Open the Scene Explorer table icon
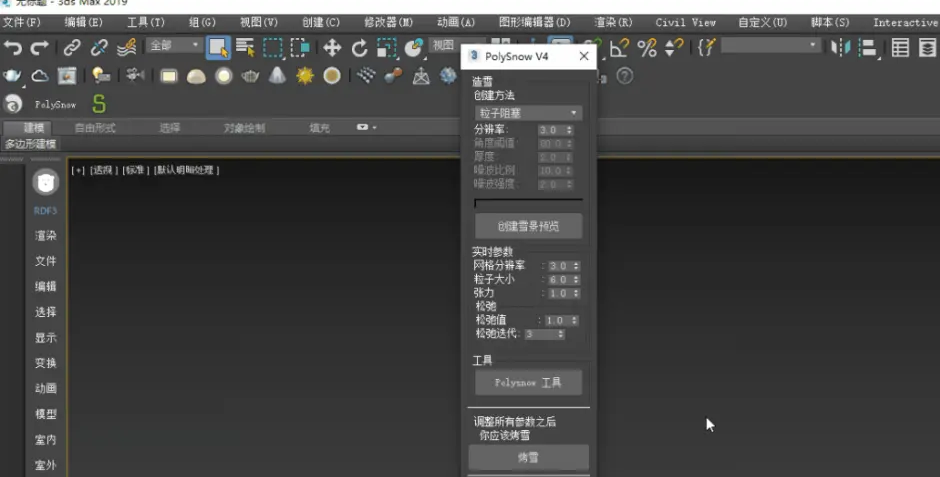This screenshot has width=940, height=477. click(900, 47)
